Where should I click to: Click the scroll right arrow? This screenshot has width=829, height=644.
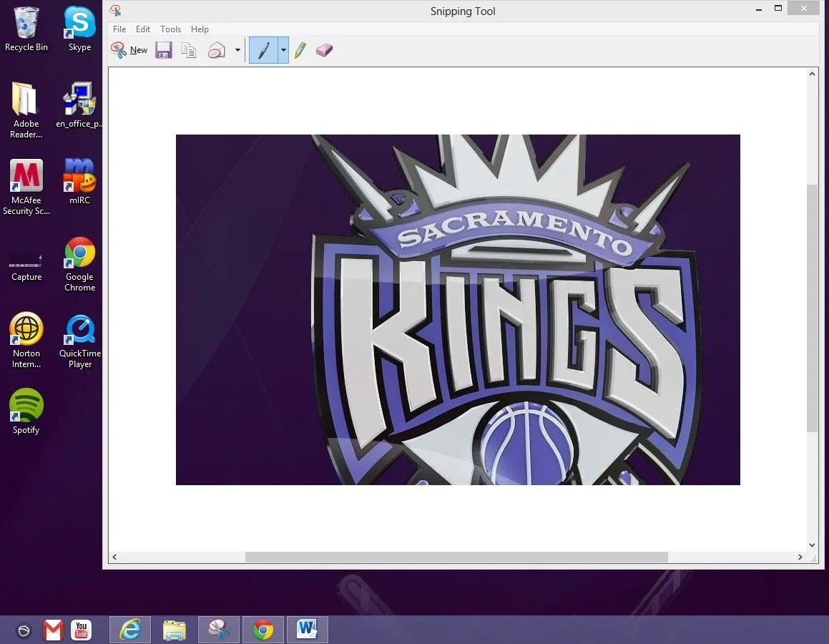[800, 557]
